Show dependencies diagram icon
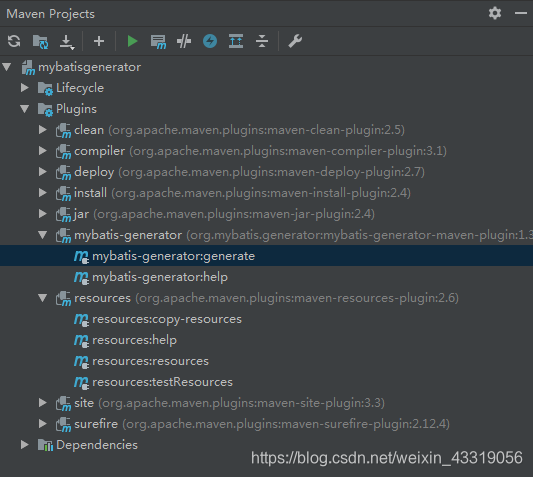The width and height of the screenshot is (533, 477). [x=236, y=41]
